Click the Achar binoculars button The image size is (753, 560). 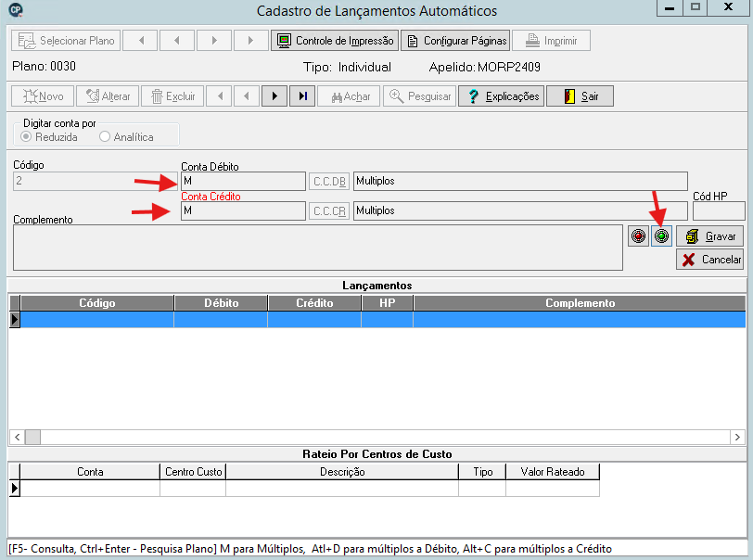point(349,96)
